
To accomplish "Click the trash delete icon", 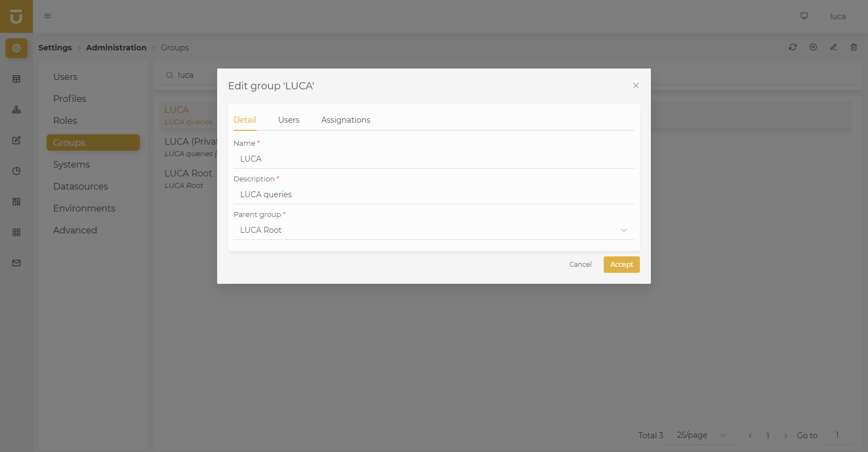I will [854, 47].
